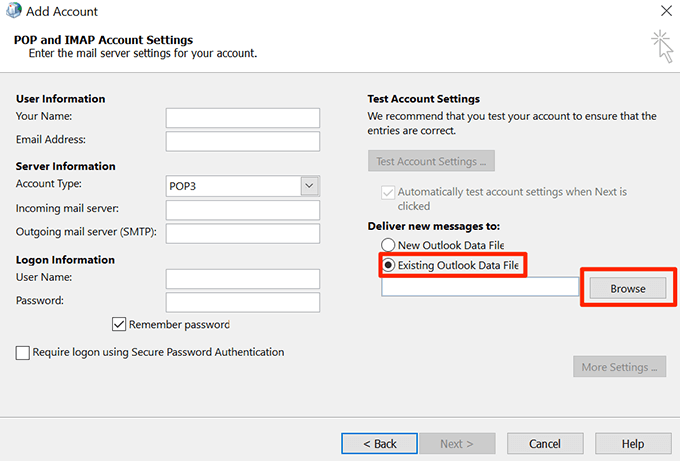This screenshot has height=461, width=680.
Task: Focus the Email Address field
Action: click(242, 141)
